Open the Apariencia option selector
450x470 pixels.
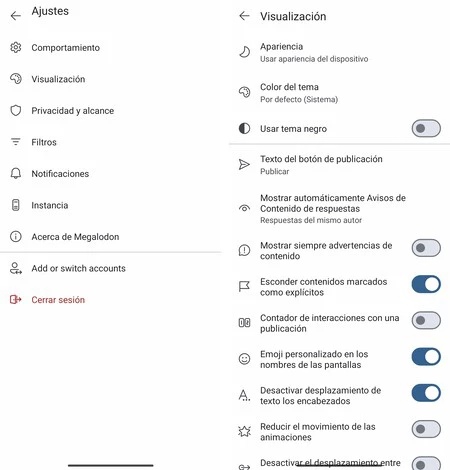pyautogui.click(x=339, y=52)
